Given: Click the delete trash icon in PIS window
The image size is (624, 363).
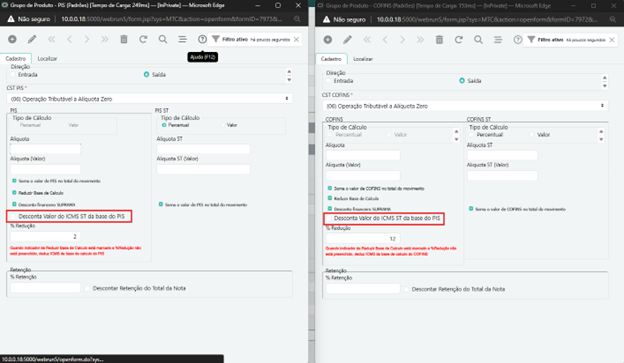Looking at the screenshot, I should coord(124,39).
